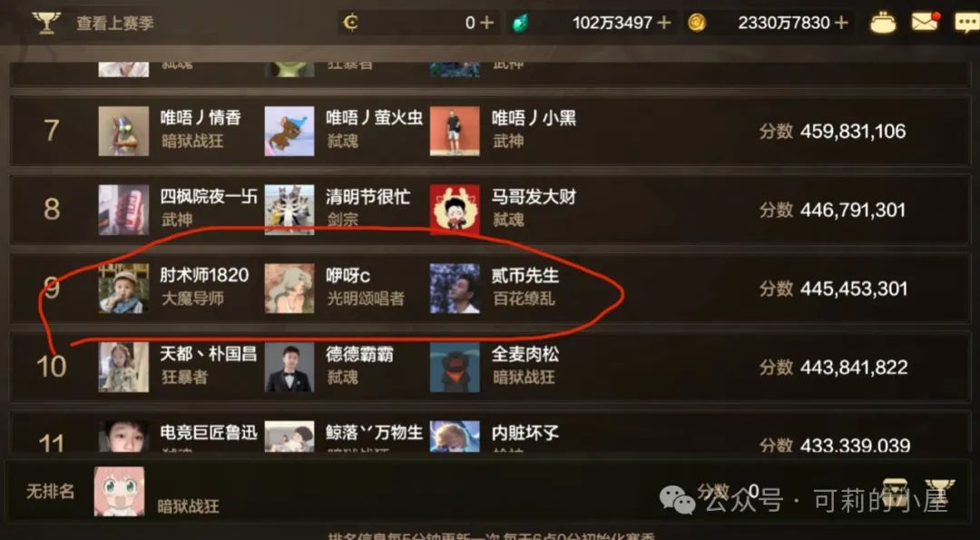Viewport: 980px width, 540px height.
Task: Click the plus beside 2330万7830 gold
Action: pos(841,23)
